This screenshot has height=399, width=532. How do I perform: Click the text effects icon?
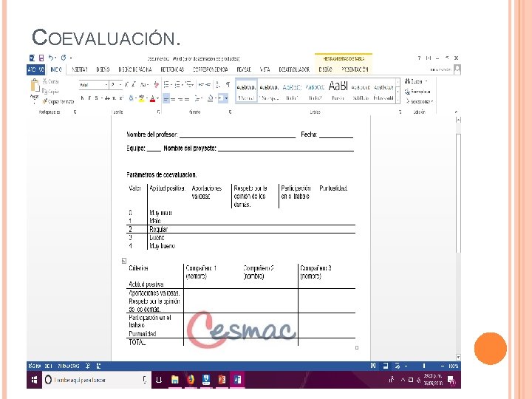tap(131, 98)
